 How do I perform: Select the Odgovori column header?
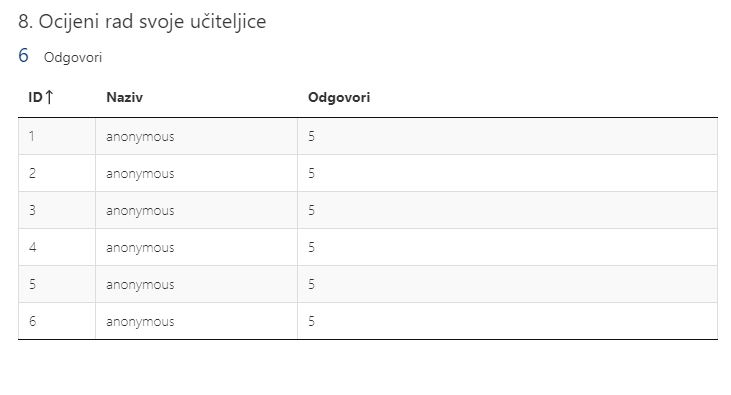click(339, 97)
